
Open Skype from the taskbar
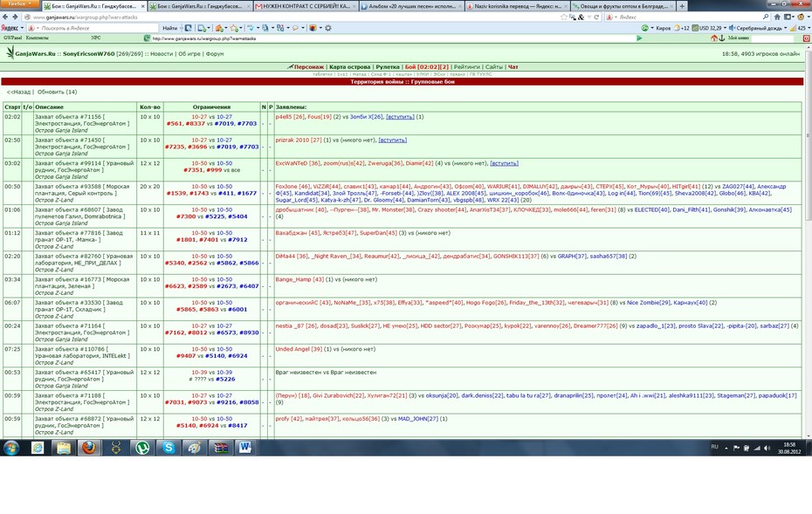point(169,448)
